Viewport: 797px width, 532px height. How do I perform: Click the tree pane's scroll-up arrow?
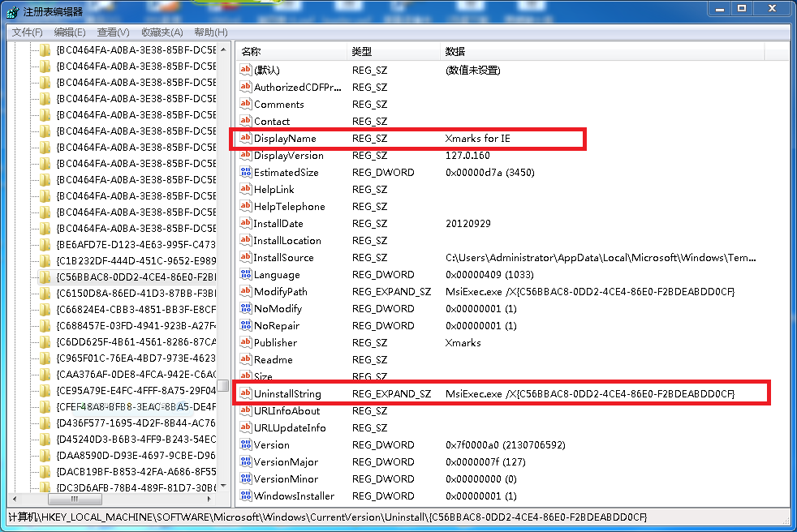[224, 48]
